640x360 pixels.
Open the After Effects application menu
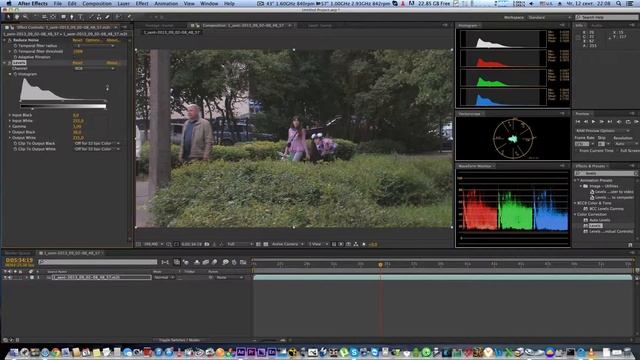33,3
